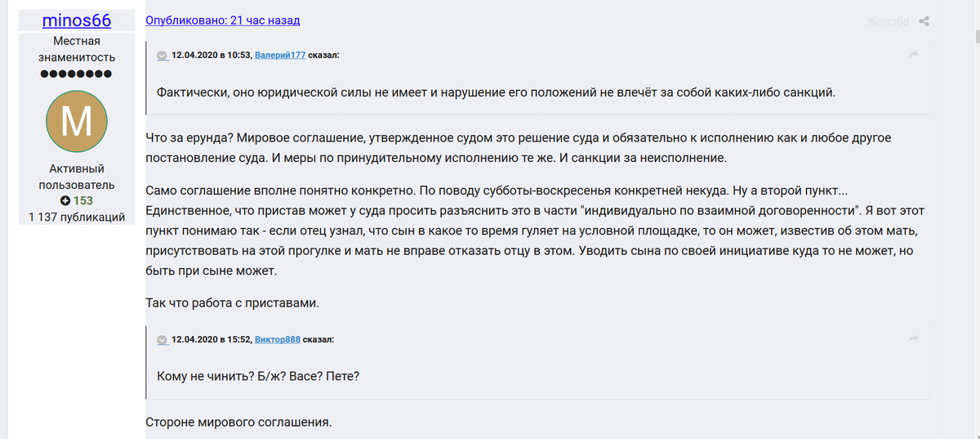Click the Активный пользователь group label
Screen dimensions: 980x439
[77, 177]
